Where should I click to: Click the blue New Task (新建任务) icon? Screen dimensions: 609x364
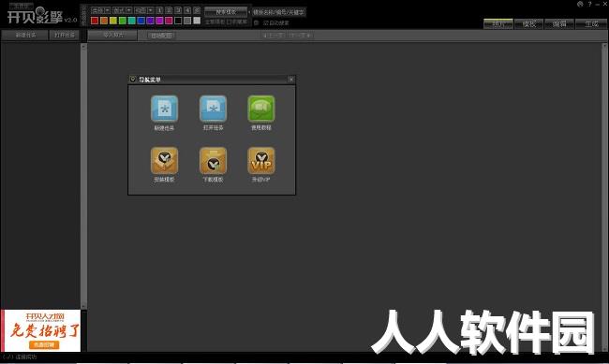tap(164, 109)
